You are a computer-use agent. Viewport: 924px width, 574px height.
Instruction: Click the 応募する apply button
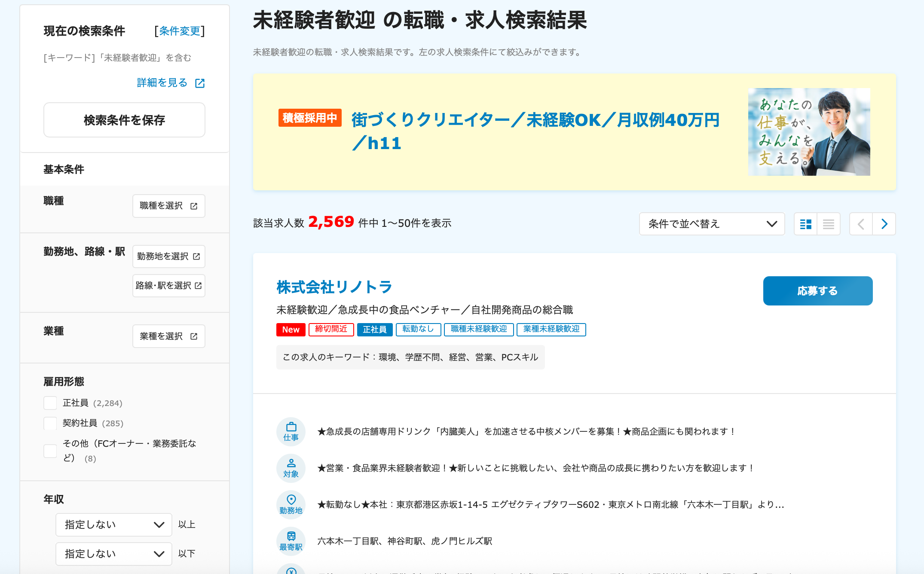[x=817, y=291]
